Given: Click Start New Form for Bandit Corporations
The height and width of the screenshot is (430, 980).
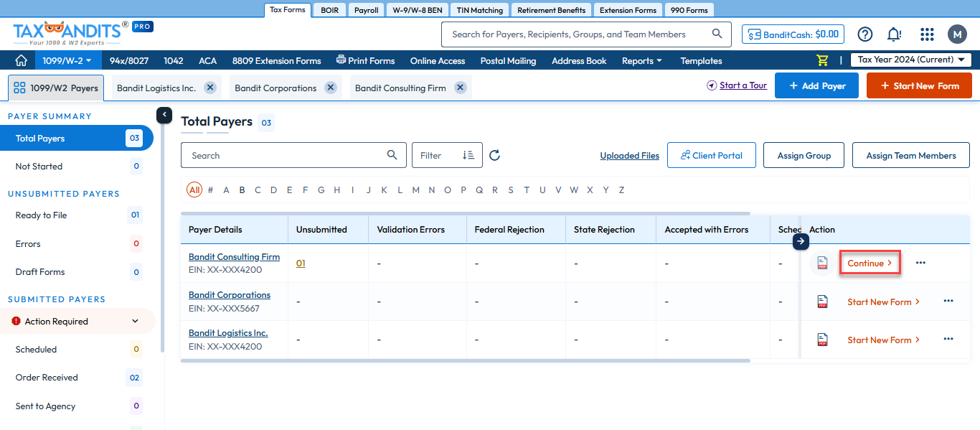Looking at the screenshot, I should coord(884,302).
